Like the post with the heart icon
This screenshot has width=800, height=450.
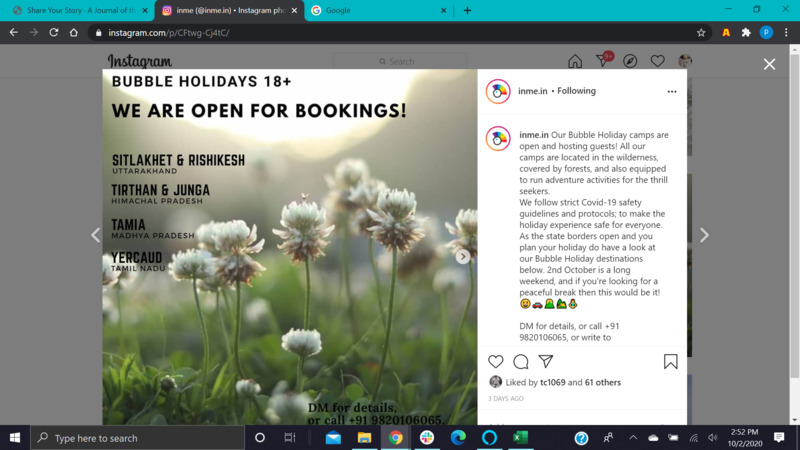pos(496,361)
